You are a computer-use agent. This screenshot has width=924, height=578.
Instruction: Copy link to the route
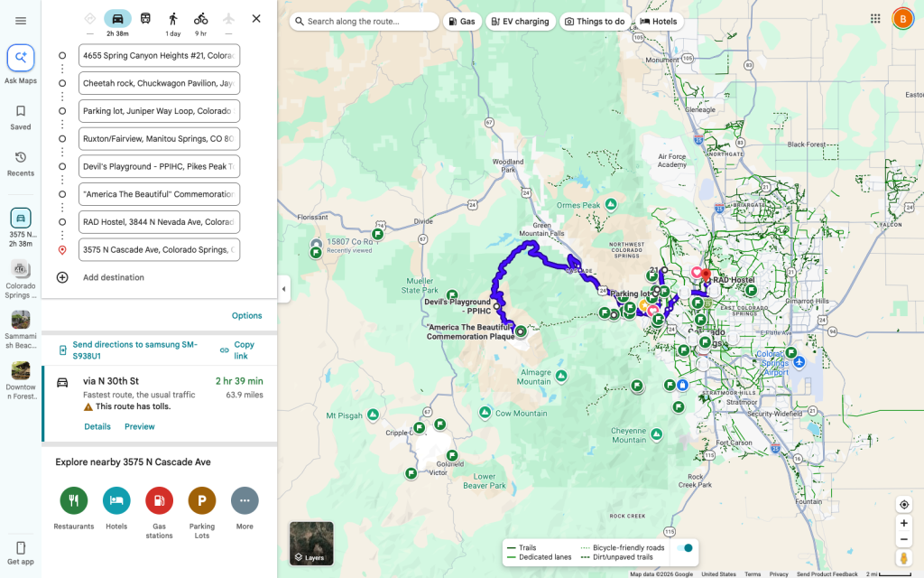point(237,350)
